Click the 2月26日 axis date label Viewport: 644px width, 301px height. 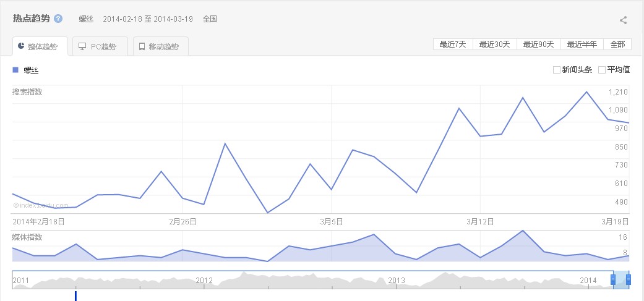[182, 222]
